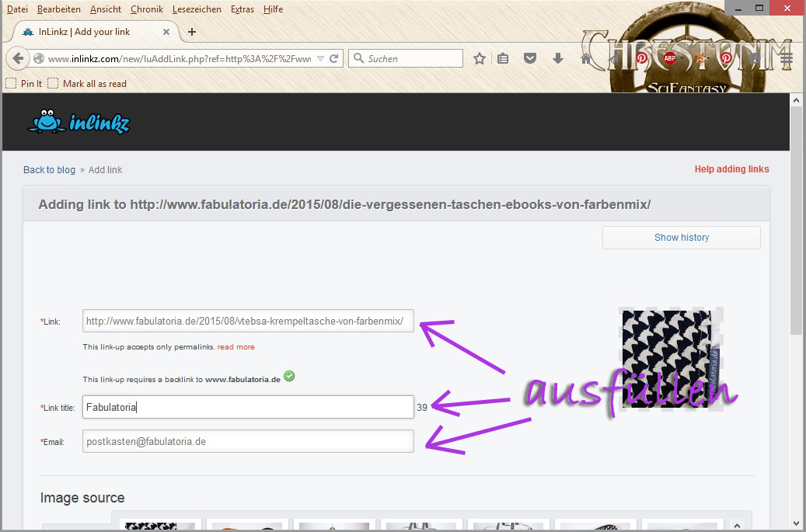This screenshot has width=806, height=532.
Task: Click the selected houndstooth preview thumbnail
Action: coord(671,359)
